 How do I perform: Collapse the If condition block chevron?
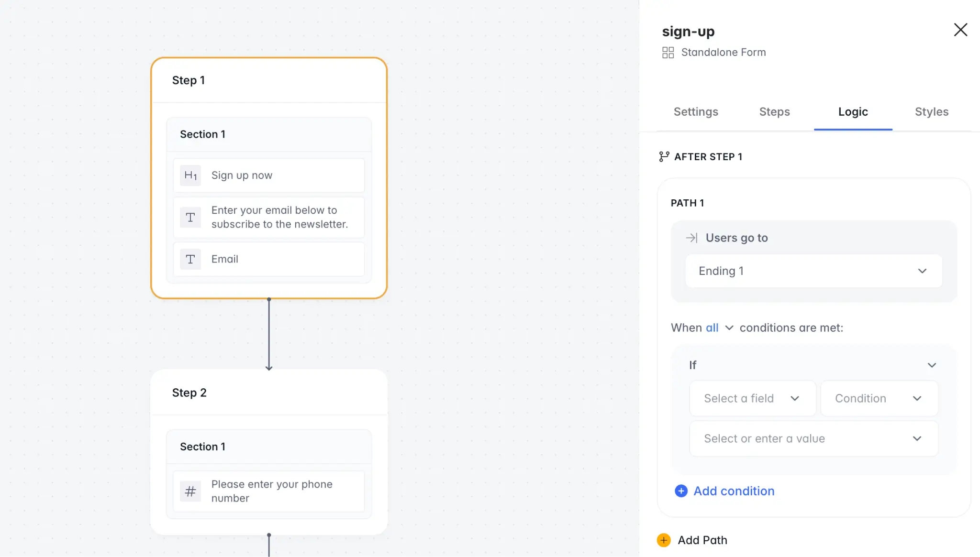932,365
